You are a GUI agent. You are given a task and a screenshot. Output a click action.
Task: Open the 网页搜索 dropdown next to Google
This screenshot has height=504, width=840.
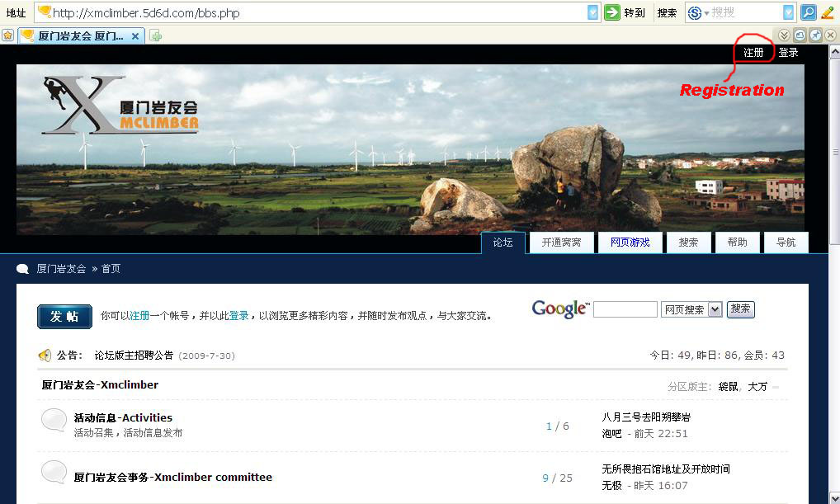(715, 309)
